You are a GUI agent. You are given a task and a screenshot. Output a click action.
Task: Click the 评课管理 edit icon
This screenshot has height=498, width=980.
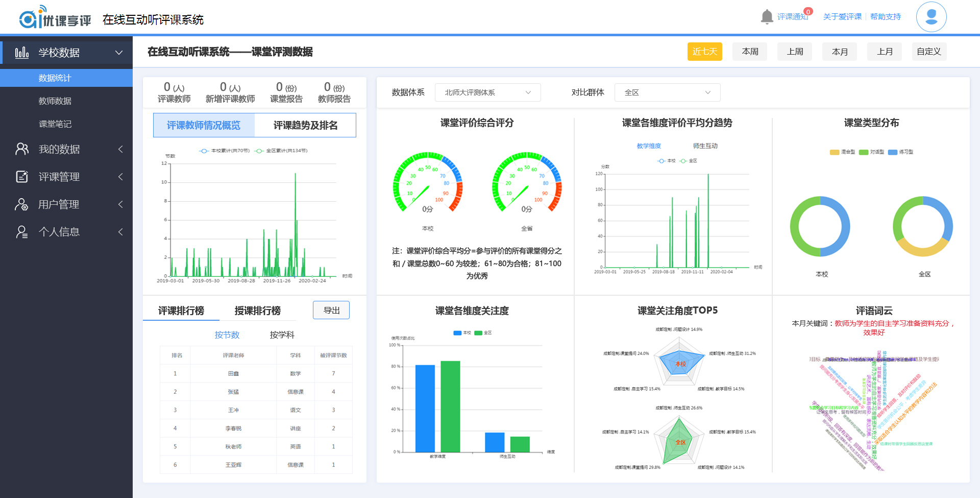(x=21, y=177)
